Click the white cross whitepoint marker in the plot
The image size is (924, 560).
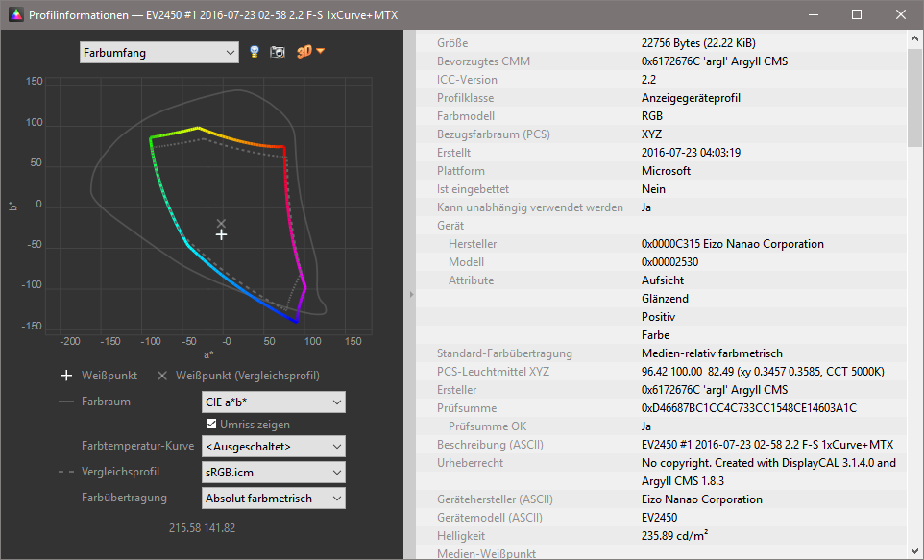pos(221,234)
